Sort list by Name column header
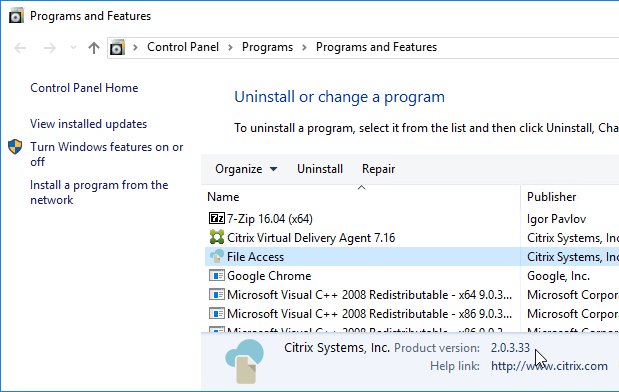619x392 pixels. pos(362,196)
